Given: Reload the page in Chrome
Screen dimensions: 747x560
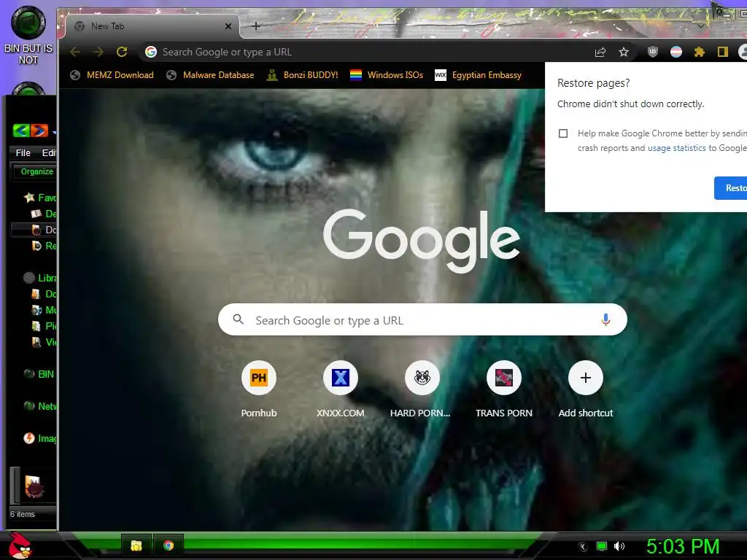Looking at the screenshot, I should coord(122,52).
